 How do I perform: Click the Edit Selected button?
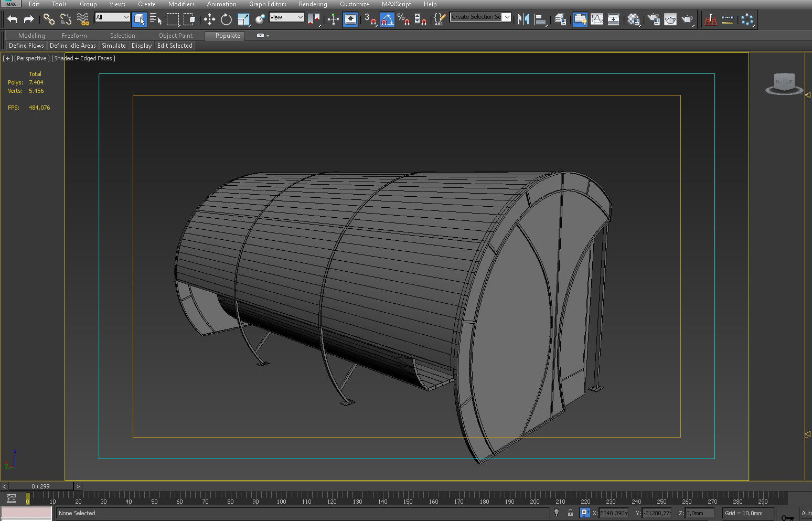[x=175, y=46]
